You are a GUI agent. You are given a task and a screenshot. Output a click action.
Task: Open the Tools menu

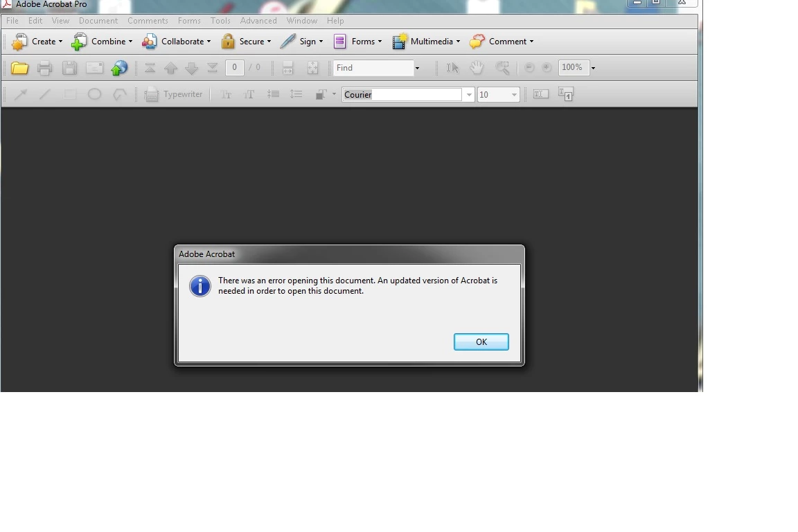pyautogui.click(x=220, y=21)
